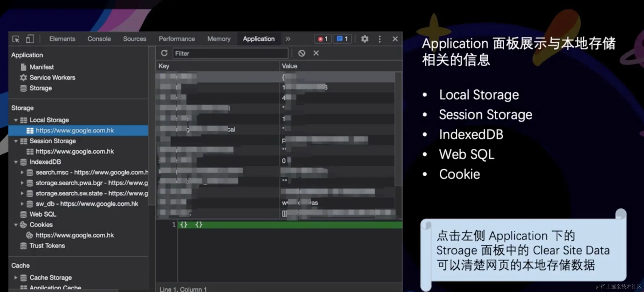Click the Web SQL database icon
Viewport: 644px width, 292px height.
(23, 214)
